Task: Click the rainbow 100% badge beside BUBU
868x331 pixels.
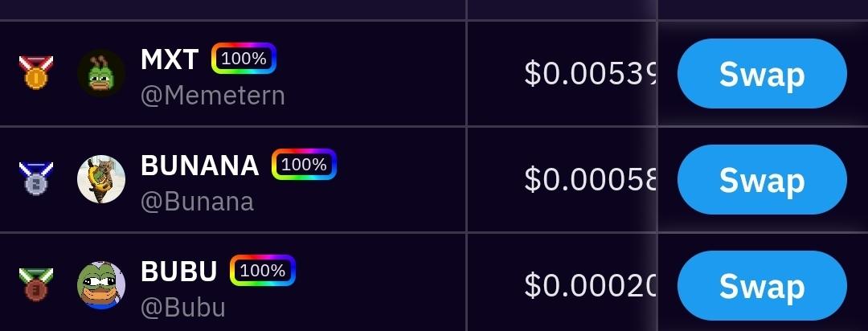Action: click(x=263, y=271)
